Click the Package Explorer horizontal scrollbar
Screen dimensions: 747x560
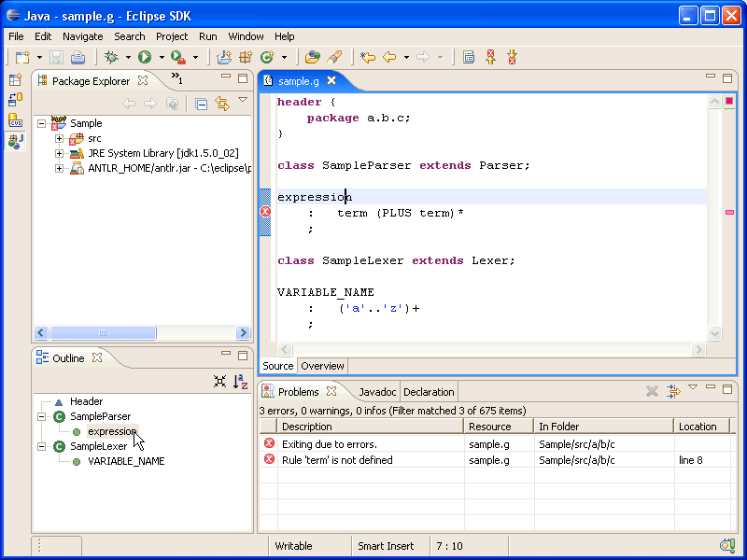tap(103, 333)
